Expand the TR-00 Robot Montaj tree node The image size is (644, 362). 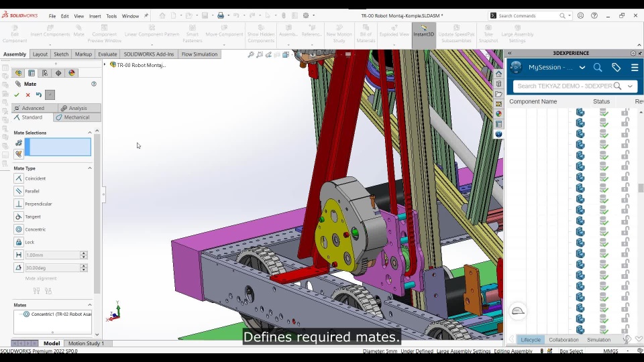pyautogui.click(x=105, y=65)
